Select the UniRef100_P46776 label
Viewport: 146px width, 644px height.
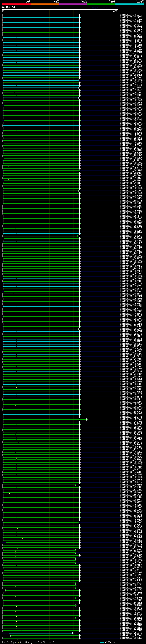tap(131, 67)
